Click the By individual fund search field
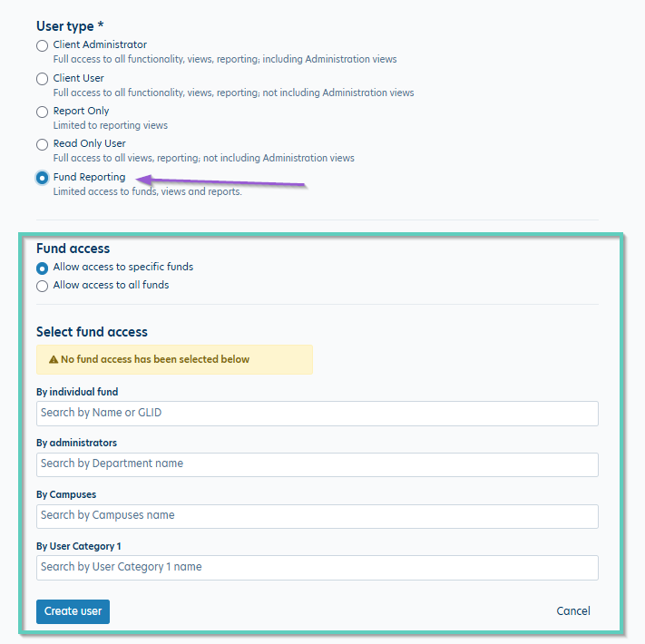This screenshot has width=645, height=644. click(318, 413)
